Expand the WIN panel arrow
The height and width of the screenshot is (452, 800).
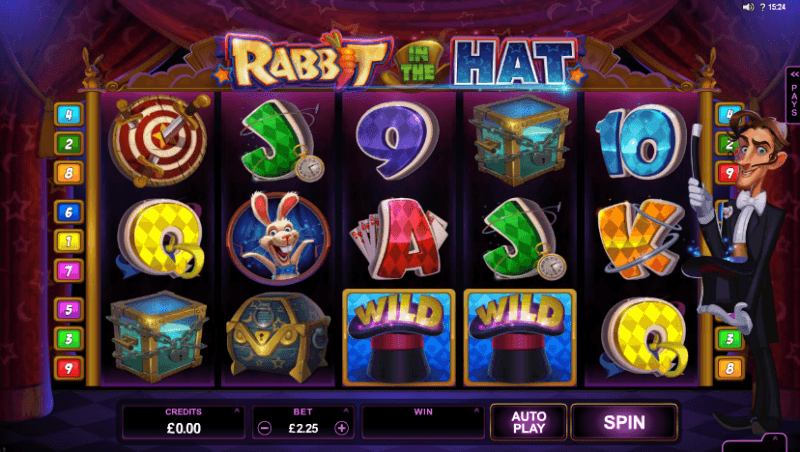[x=477, y=410]
